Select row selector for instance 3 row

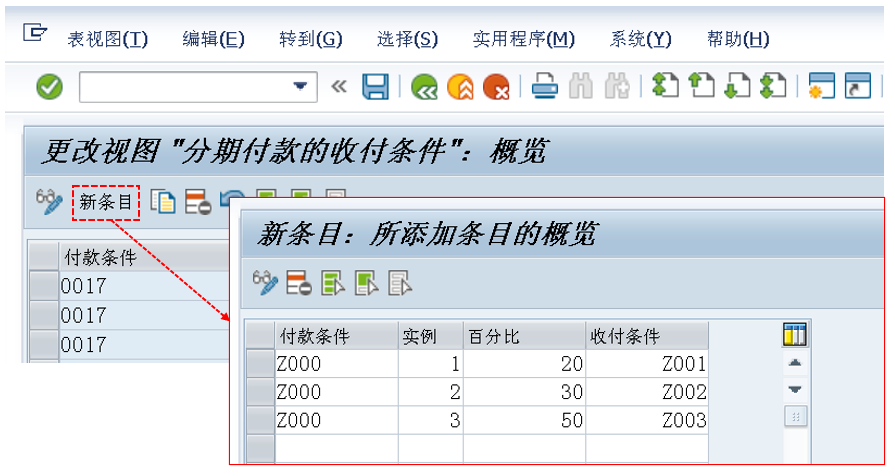(260, 420)
